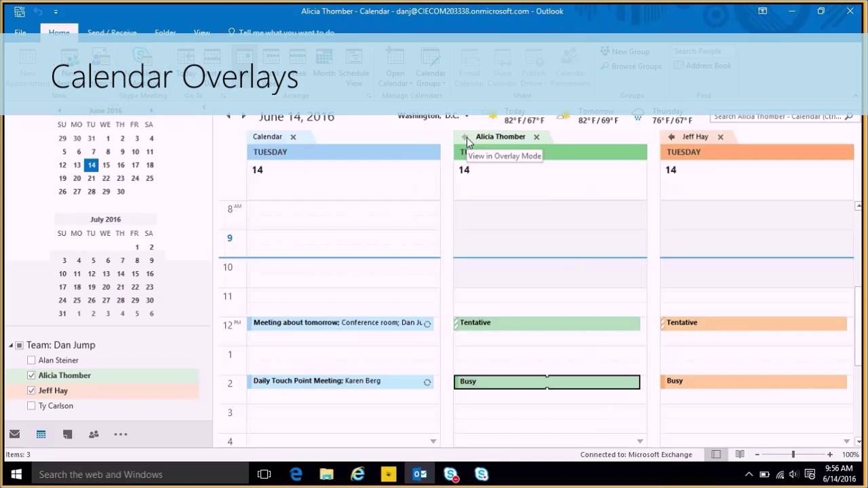Screen dimensions: 868x488
Task: Check the Alan Steiner calendar checkbox
Action: (x=31, y=361)
